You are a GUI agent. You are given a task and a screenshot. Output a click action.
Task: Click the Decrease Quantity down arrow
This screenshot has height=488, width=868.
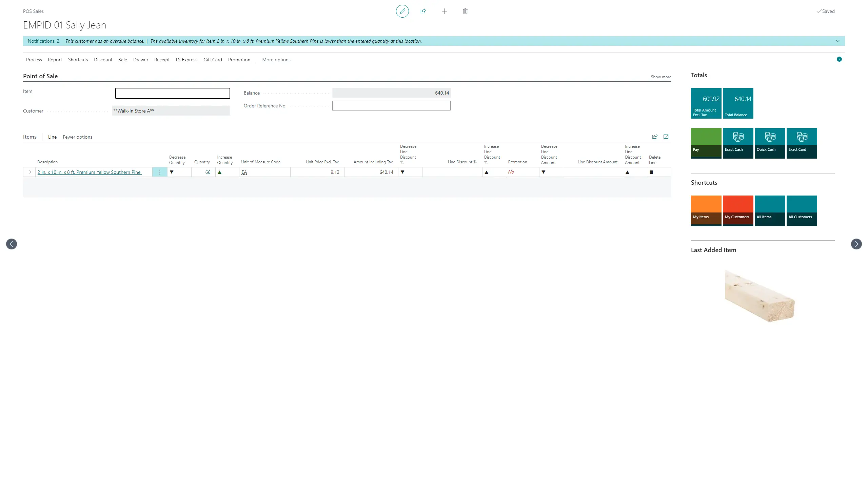pyautogui.click(x=172, y=172)
